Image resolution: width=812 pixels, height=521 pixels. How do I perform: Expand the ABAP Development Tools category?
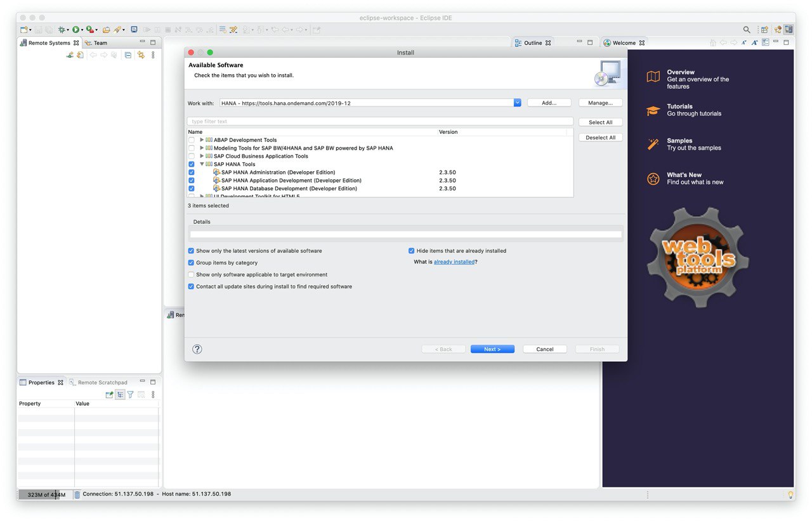[202, 140]
